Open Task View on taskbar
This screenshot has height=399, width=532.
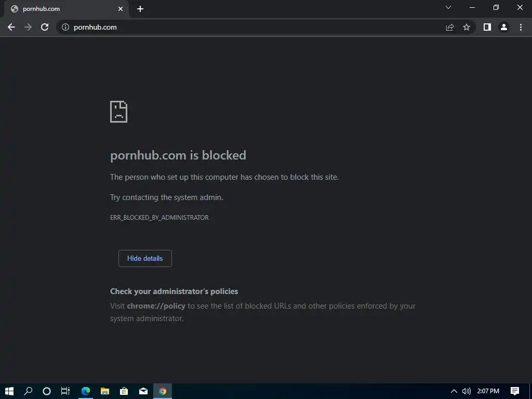point(65,391)
